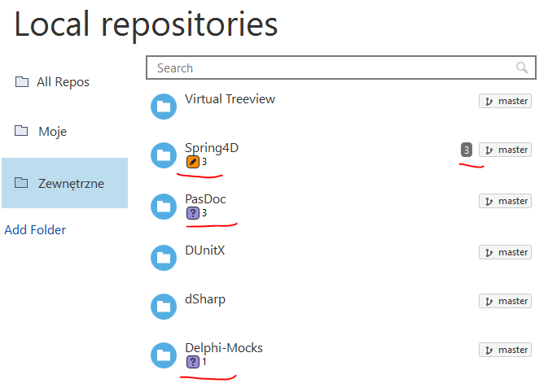Screen dimensions: 548x392
Task: Click the purple untracked-files question icon under Delphi-Mocks
Action: 192,362
